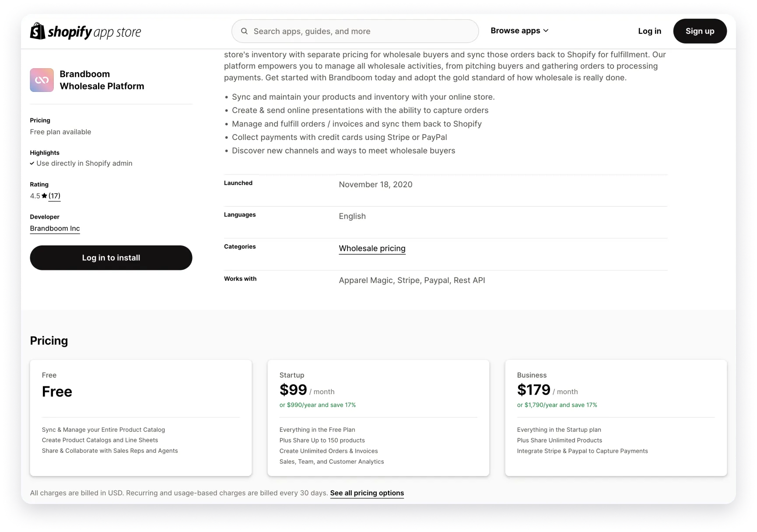Open the Log in link
Viewport: 757px width, 532px height.
649,31
